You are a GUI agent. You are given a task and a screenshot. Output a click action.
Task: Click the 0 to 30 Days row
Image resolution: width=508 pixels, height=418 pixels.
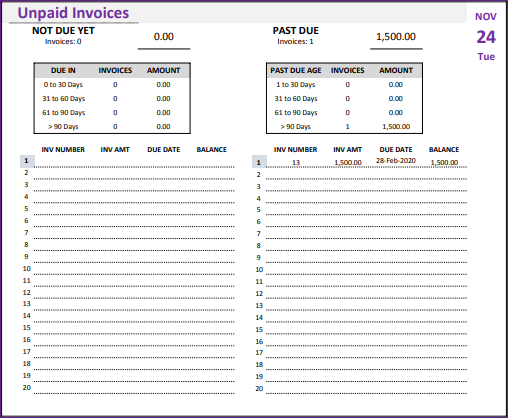[x=112, y=85]
